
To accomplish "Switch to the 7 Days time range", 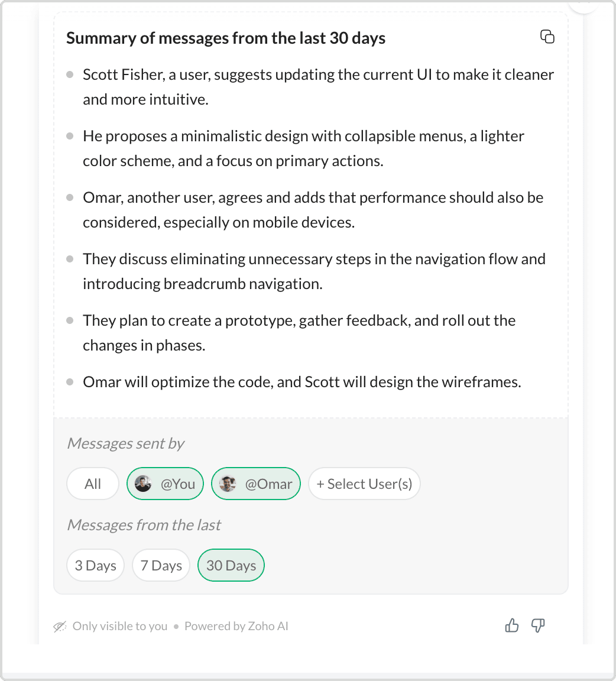I will (161, 566).
